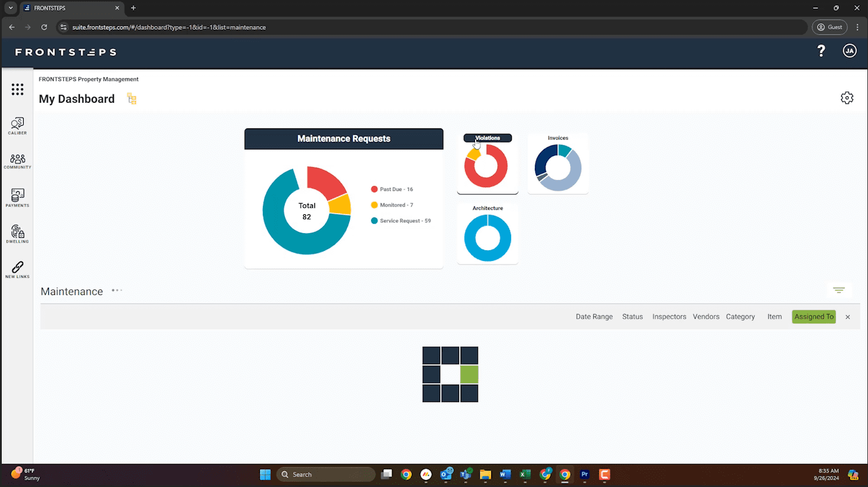
Task: Open the apps grid launcher icon
Action: (17, 89)
